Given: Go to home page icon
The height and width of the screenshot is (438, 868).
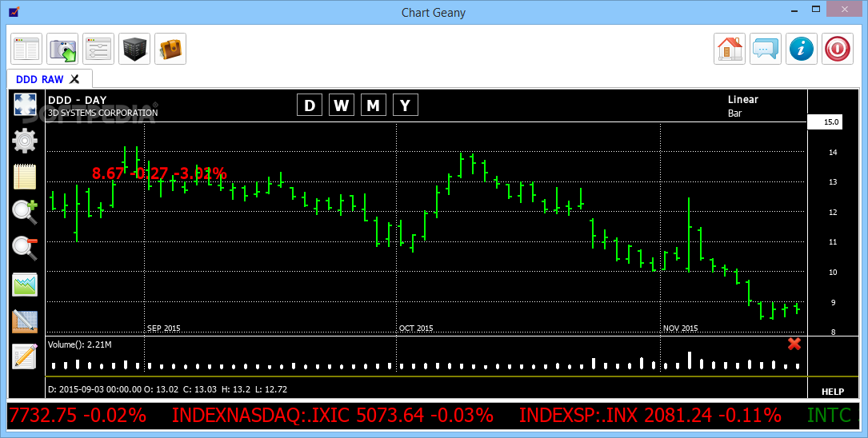Looking at the screenshot, I should [x=730, y=49].
